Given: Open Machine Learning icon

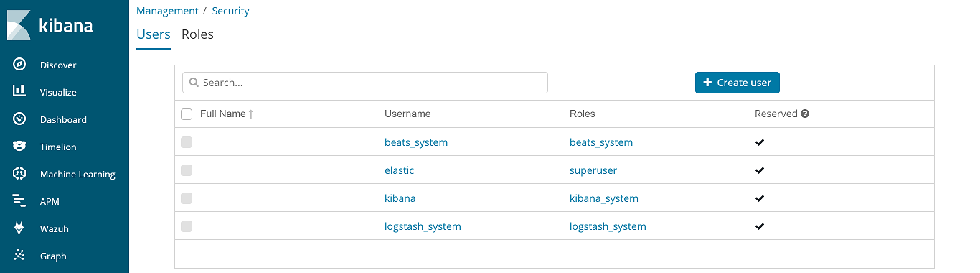Looking at the screenshot, I should pyautogui.click(x=19, y=174).
